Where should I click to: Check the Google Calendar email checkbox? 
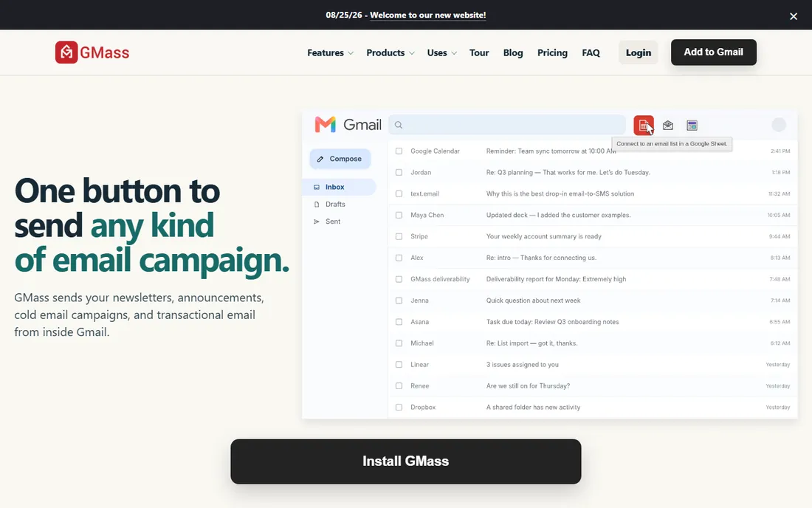(399, 151)
